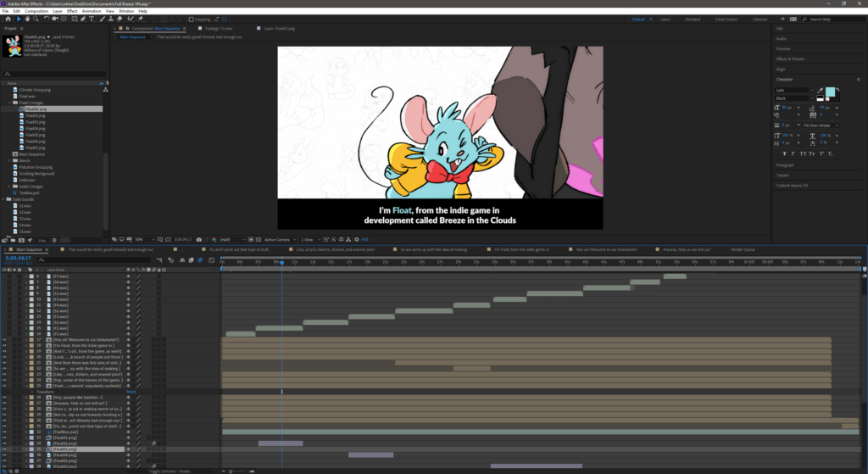
Task: Select the Rectangle shape tool
Action: (x=75, y=19)
